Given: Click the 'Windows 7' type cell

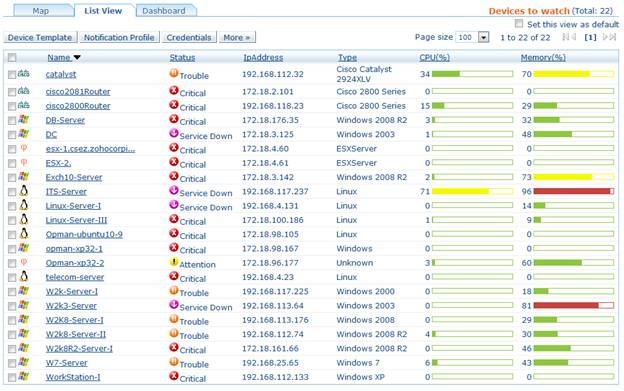Looking at the screenshot, I should click(358, 363).
